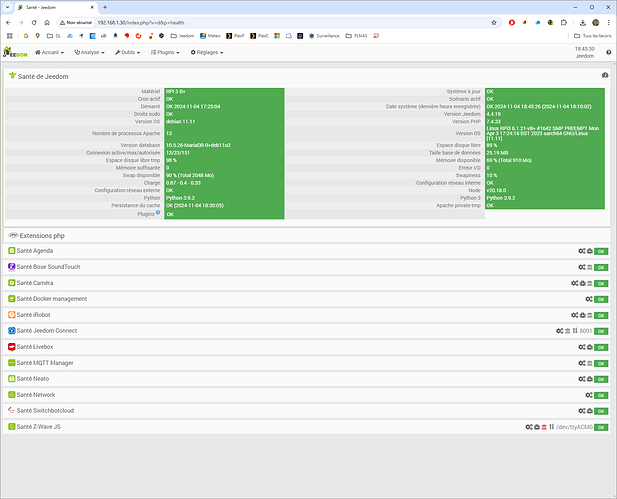Open Chrome three-dot menu

608,23
